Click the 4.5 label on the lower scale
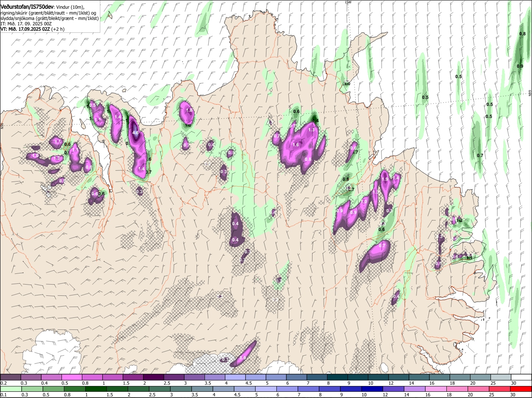Screen dimensions: 532x398 coord(237,395)
